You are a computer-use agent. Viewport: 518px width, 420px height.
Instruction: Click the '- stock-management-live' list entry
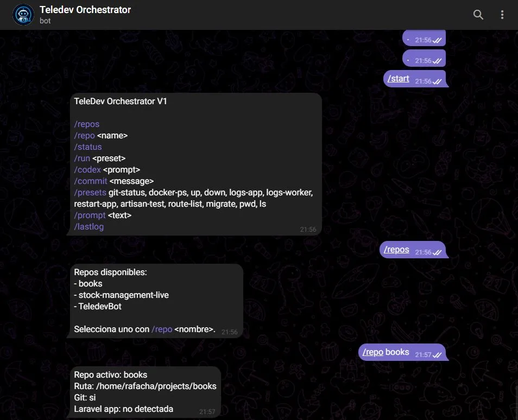[121, 295]
